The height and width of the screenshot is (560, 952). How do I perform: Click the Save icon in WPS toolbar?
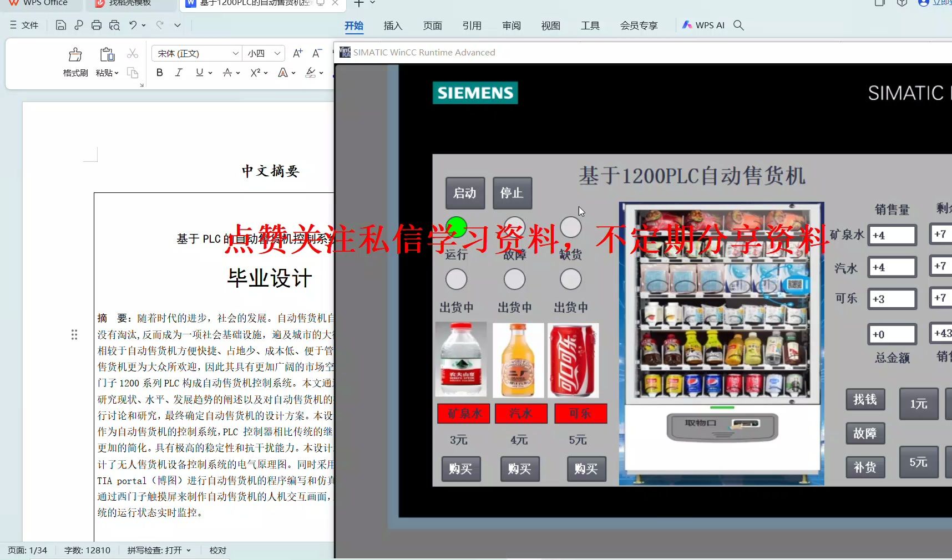61,25
